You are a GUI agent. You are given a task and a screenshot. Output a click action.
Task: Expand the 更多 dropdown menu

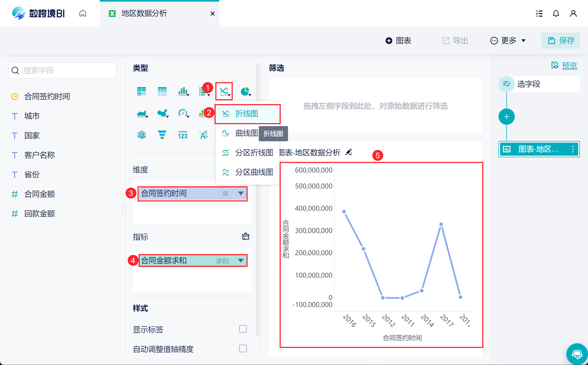pyautogui.click(x=508, y=41)
